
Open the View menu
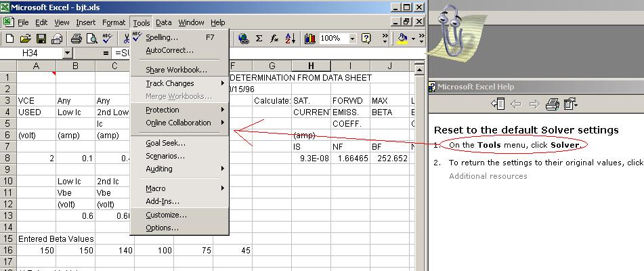point(62,22)
